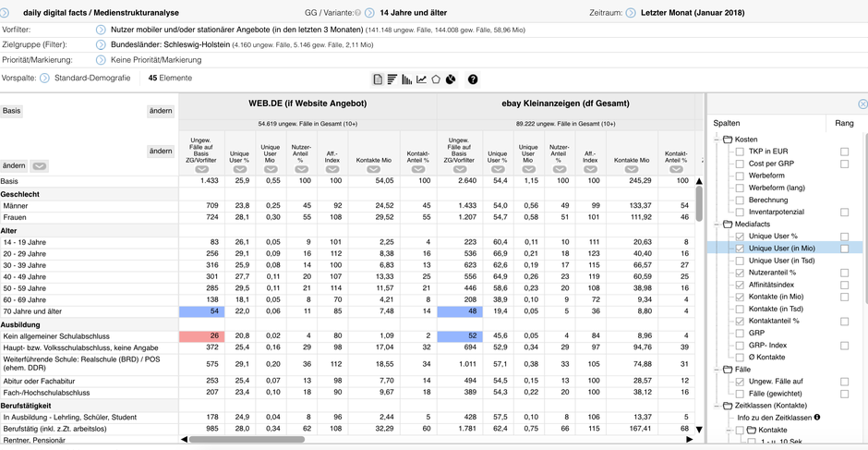The image size is (868, 450).
Task: Enable Unique User (in Tsd) checkbox
Action: click(740, 261)
